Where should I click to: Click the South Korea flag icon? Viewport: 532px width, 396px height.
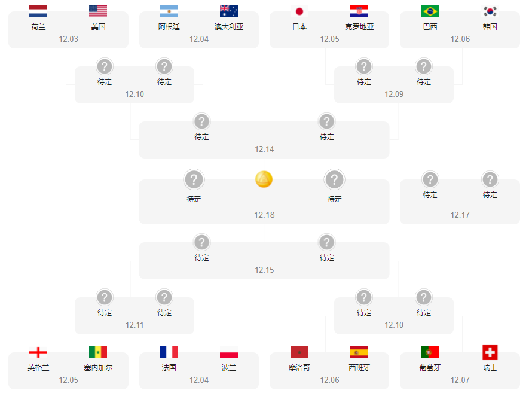tap(490, 11)
